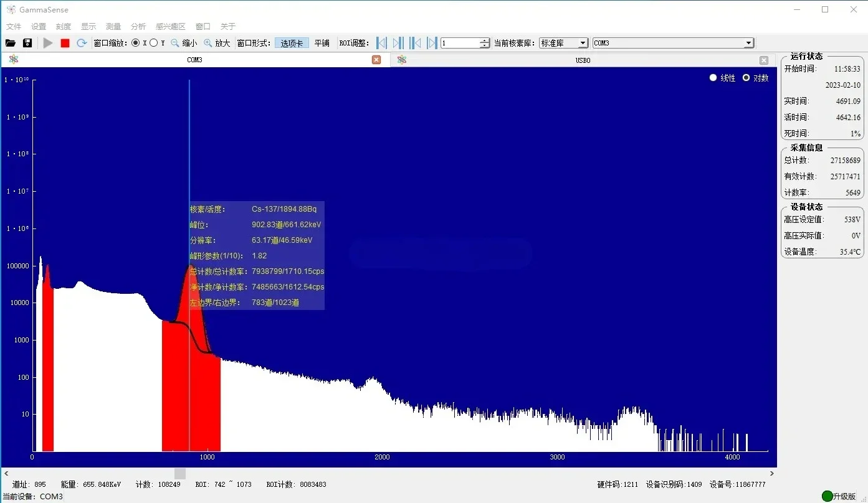This screenshot has height=503, width=868.
Task: Open the 分析 menu
Action: [x=138, y=26]
